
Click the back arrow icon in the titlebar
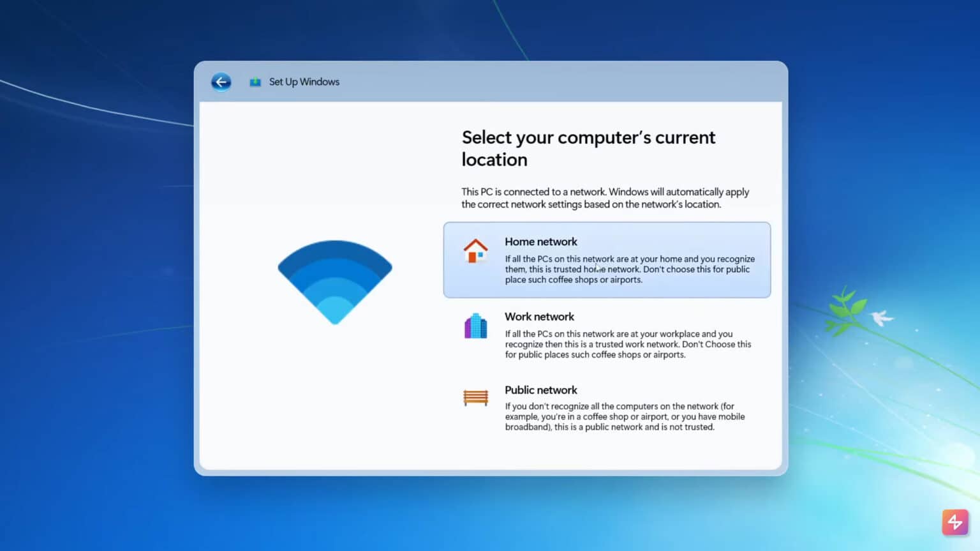[221, 82]
